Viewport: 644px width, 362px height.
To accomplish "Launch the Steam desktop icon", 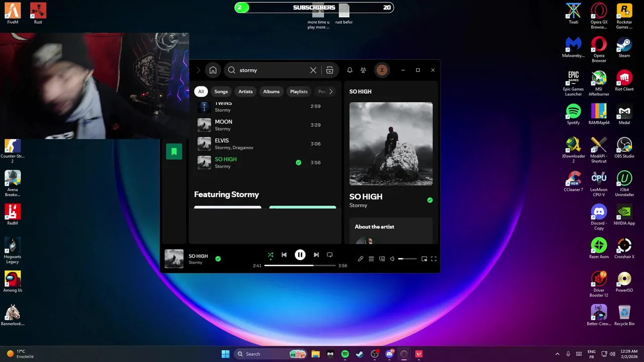I will [624, 47].
